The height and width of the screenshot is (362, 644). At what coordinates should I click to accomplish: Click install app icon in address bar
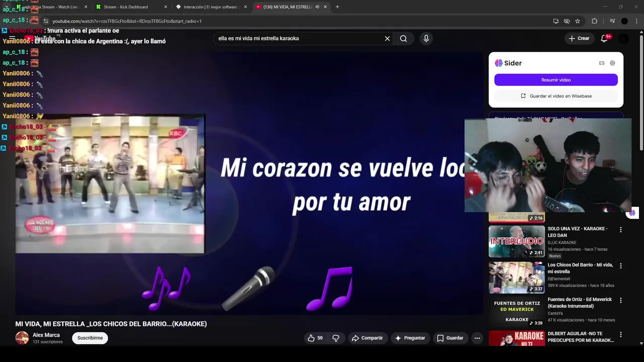click(x=556, y=21)
